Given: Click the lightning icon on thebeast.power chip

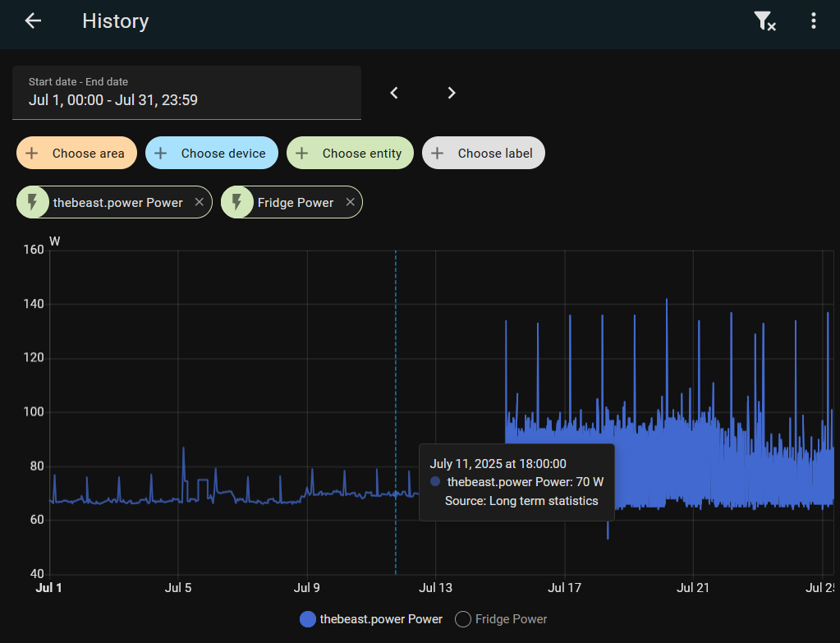Looking at the screenshot, I should 33,202.
